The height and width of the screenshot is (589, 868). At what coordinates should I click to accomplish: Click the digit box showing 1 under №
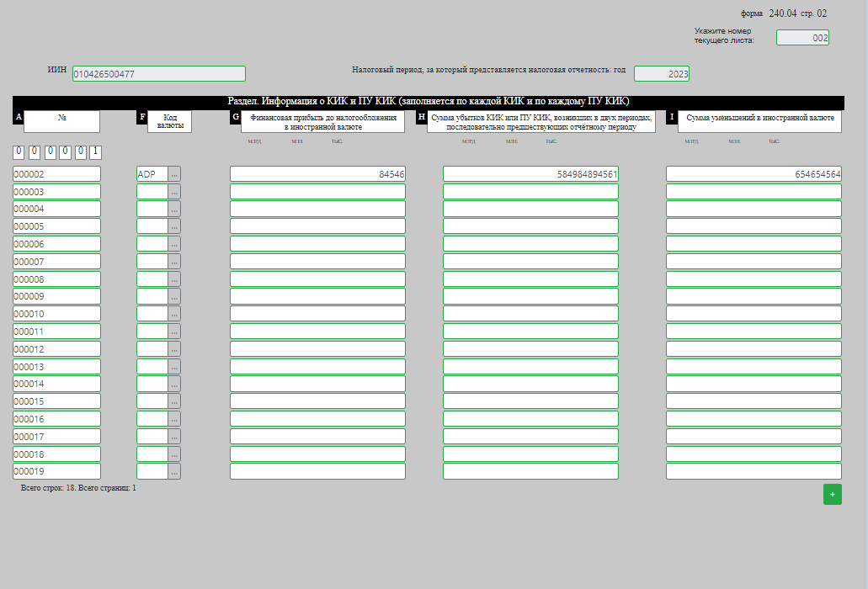[95, 151]
